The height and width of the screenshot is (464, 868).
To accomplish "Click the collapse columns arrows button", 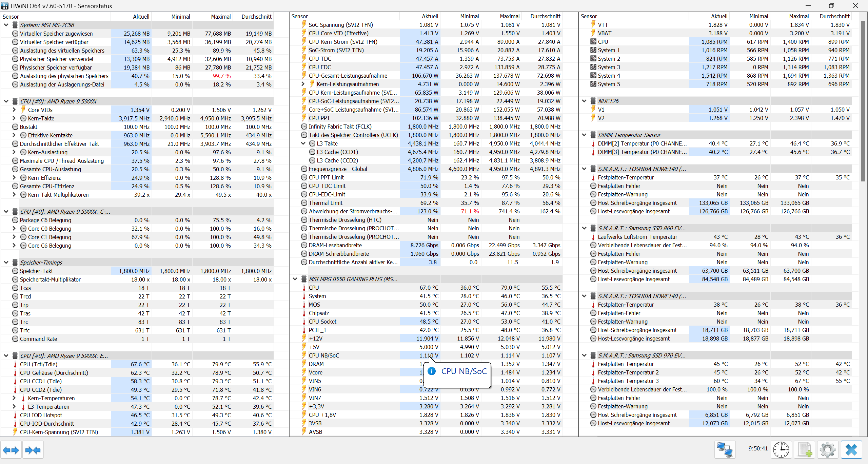I will pos(33,450).
